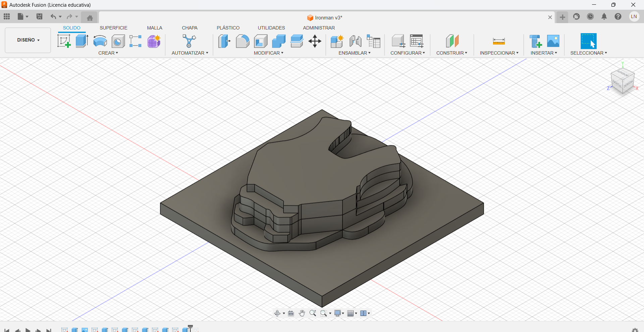This screenshot has height=332, width=644.
Task: Switch to the ADMINISTRAR tab
Action: [319, 28]
